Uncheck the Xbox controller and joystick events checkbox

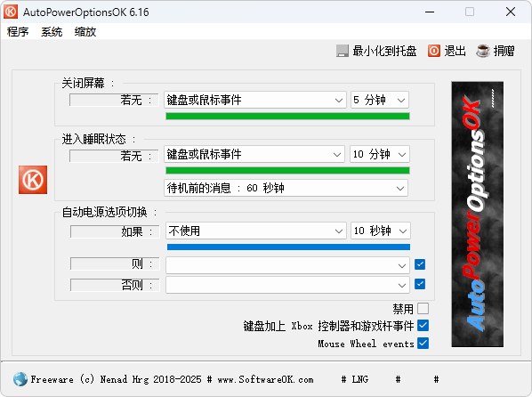(423, 325)
